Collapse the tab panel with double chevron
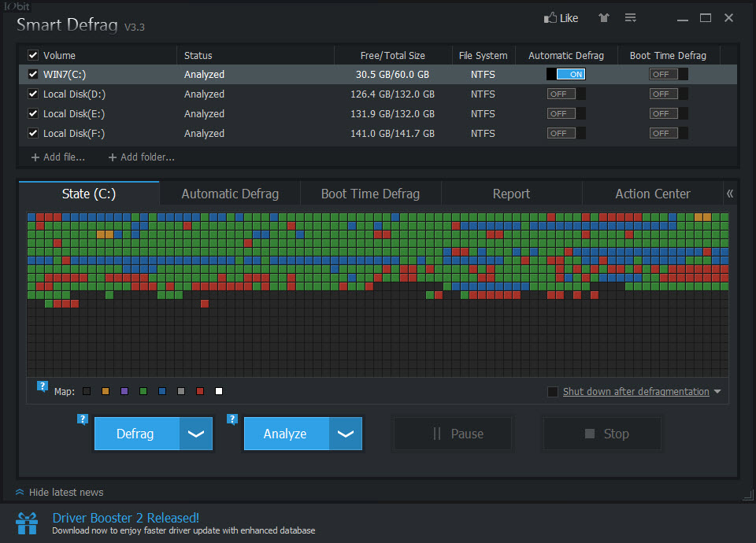Viewport: 756px width, 543px height. click(730, 194)
